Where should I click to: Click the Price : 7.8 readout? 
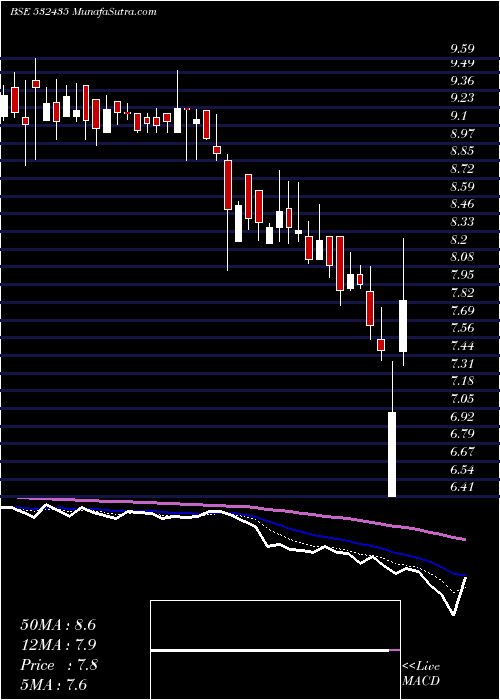(58, 665)
